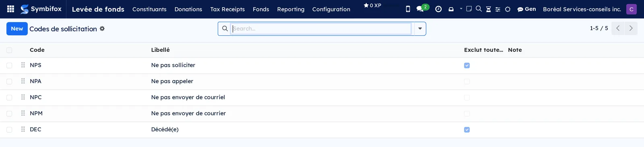
Task: Sort by the Exclut toute... column header
Action: 483,50
